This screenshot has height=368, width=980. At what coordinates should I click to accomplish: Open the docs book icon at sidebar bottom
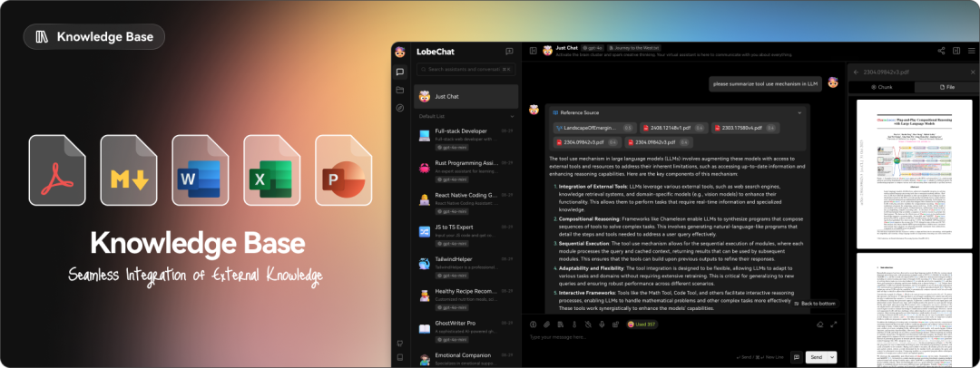click(400, 357)
